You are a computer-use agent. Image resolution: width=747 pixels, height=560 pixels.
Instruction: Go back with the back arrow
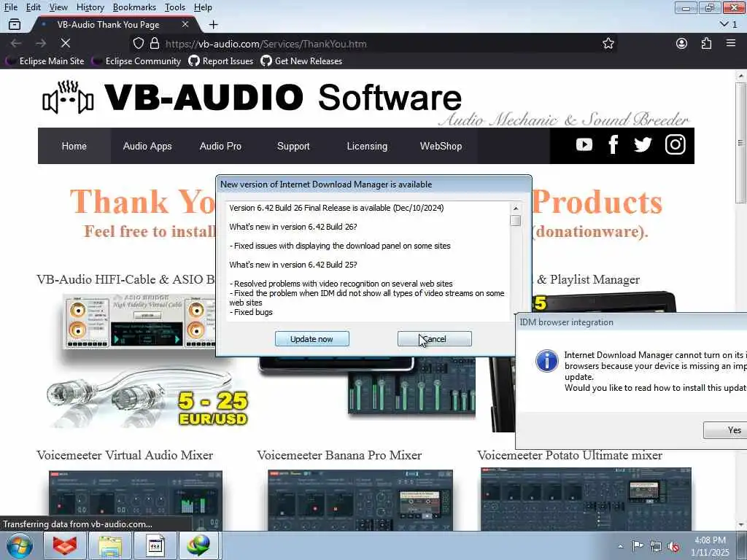tap(16, 43)
